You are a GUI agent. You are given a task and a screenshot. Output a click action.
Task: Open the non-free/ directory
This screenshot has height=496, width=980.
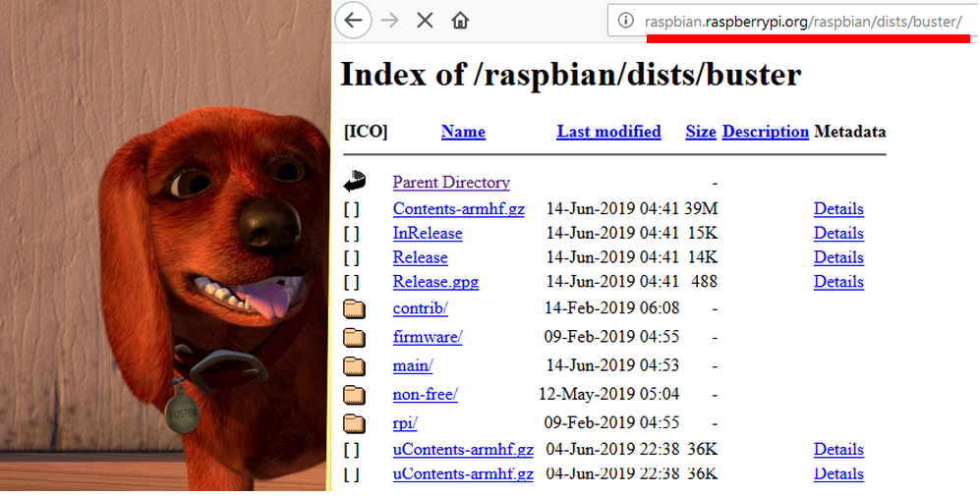[x=425, y=394]
